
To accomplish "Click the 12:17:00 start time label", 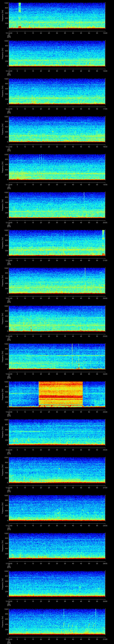I will tap(9, 147).
